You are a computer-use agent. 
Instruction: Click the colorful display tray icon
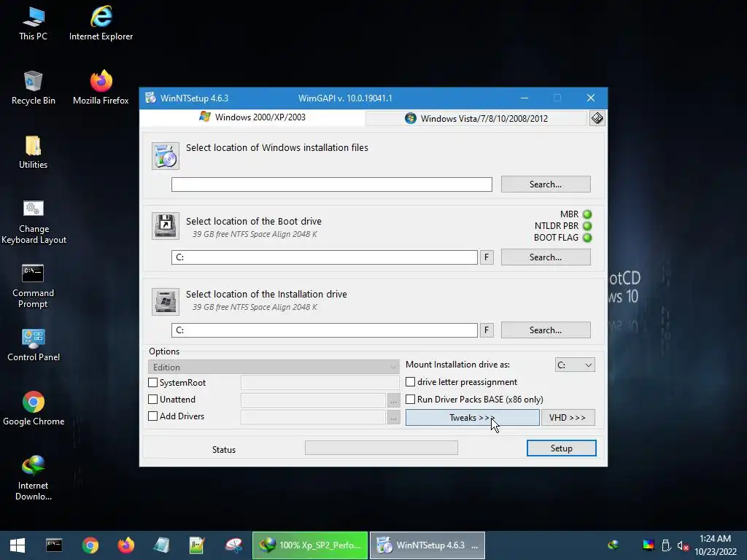tap(648, 545)
